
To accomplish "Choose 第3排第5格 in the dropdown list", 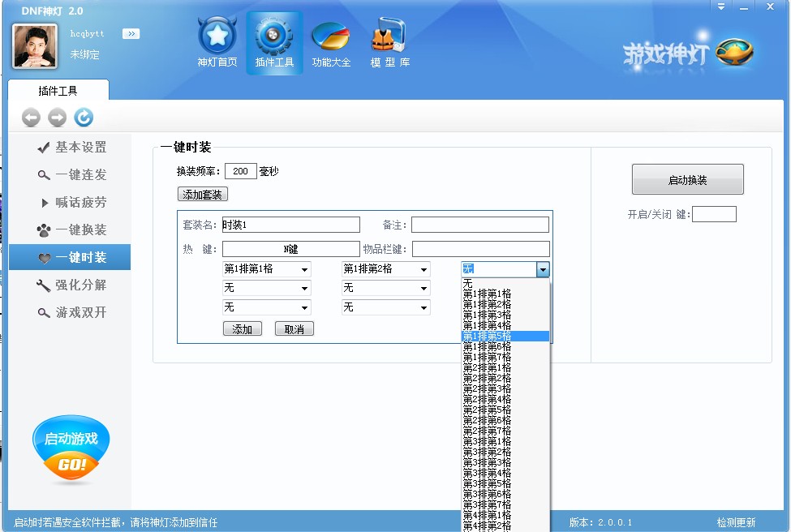I will (505, 484).
